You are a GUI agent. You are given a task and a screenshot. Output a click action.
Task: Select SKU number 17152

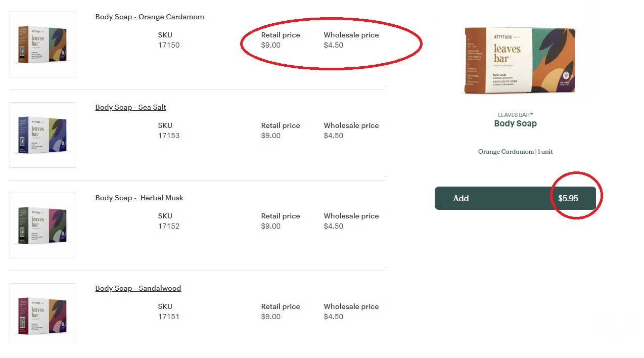point(169,226)
